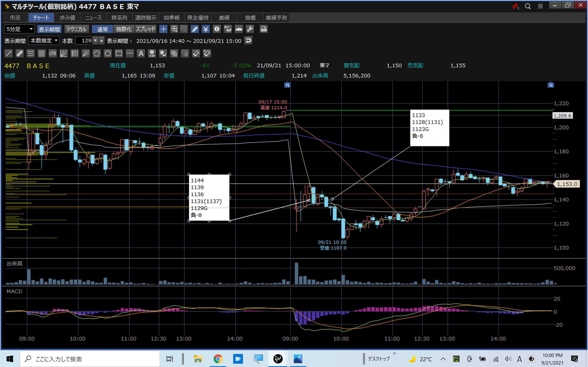Click the スプレッド button
This screenshot has width=588, height=367.
tap(145, 29)
